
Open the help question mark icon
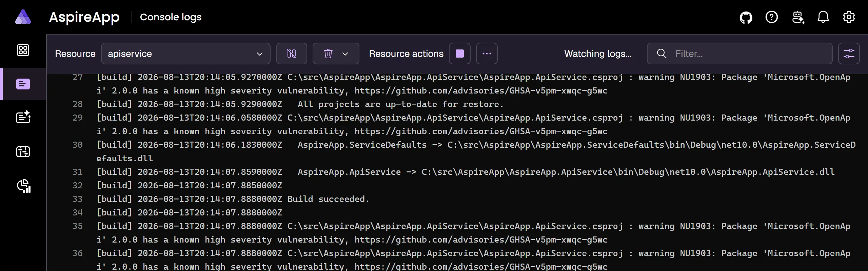[772, 17]
